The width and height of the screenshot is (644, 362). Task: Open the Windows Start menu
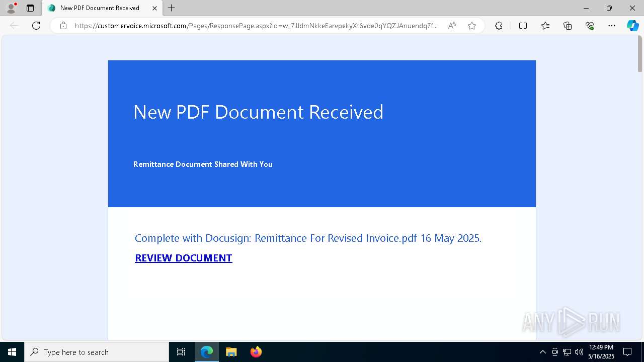click(x=12, y=352)
